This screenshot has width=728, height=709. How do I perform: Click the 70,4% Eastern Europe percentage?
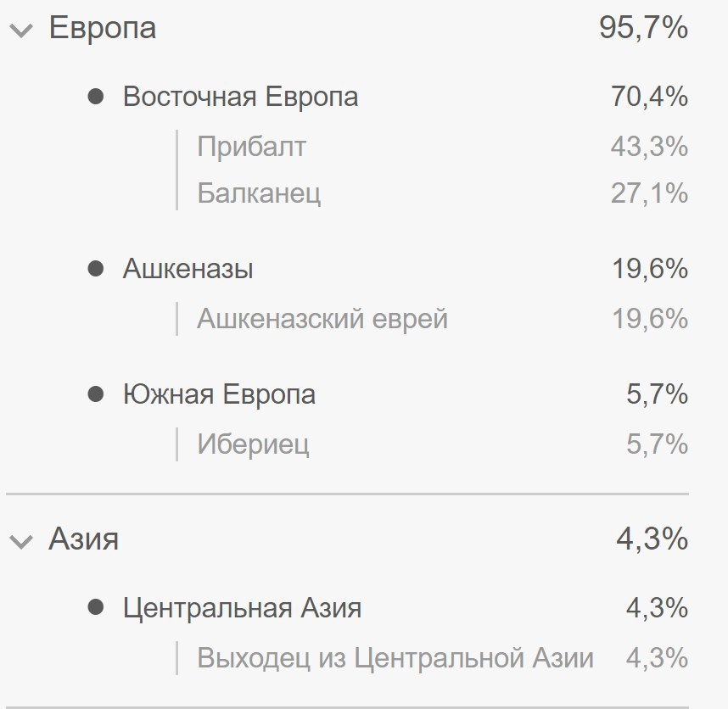click(649, 97)
